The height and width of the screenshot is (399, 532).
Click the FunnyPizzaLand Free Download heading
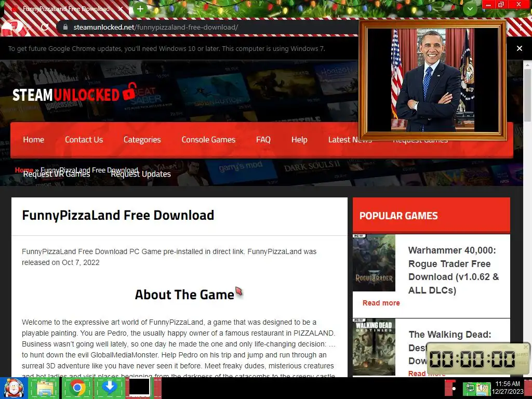(x=118, y=215)
